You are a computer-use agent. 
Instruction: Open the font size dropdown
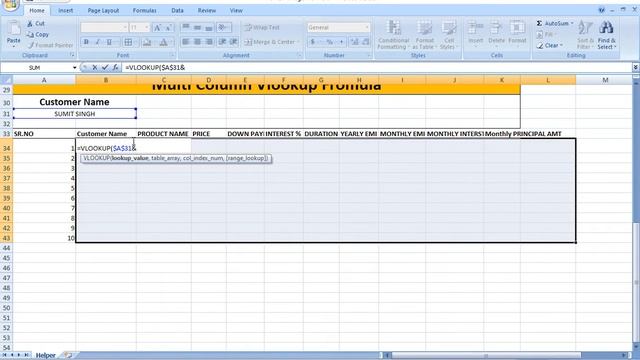(147, 27)
